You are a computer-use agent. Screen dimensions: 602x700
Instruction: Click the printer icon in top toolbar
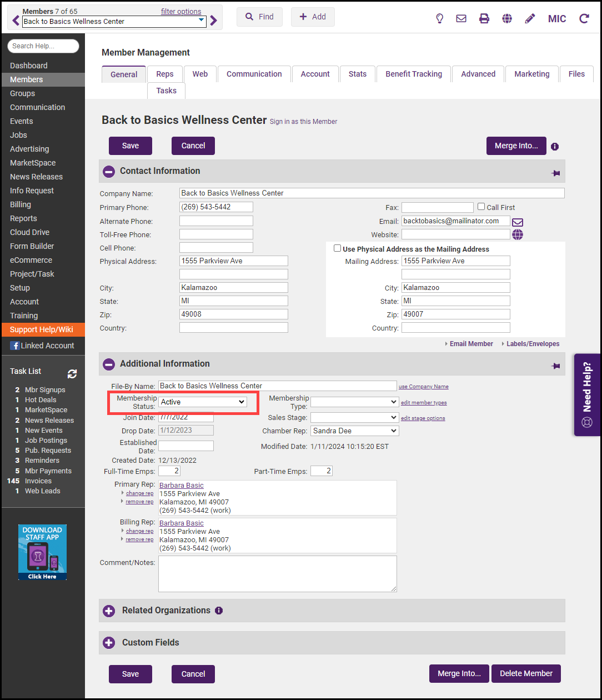coord(484,18)
